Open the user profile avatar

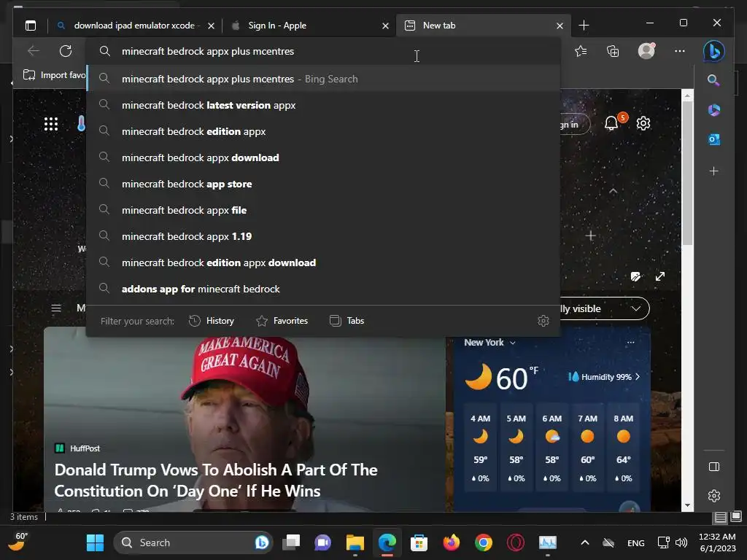(x=646, y=50)
